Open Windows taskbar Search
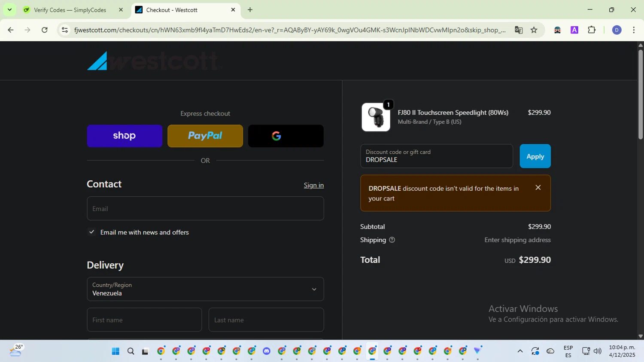The image size is (644, 362). click(x=131, y=351)
